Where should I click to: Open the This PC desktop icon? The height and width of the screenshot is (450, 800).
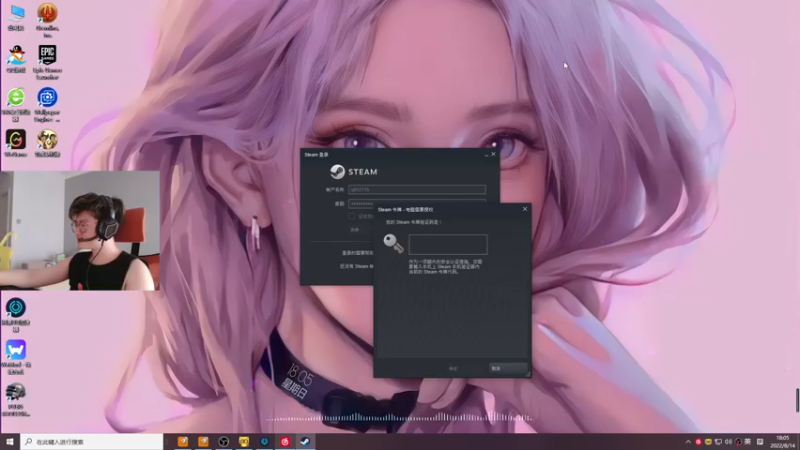16,18
